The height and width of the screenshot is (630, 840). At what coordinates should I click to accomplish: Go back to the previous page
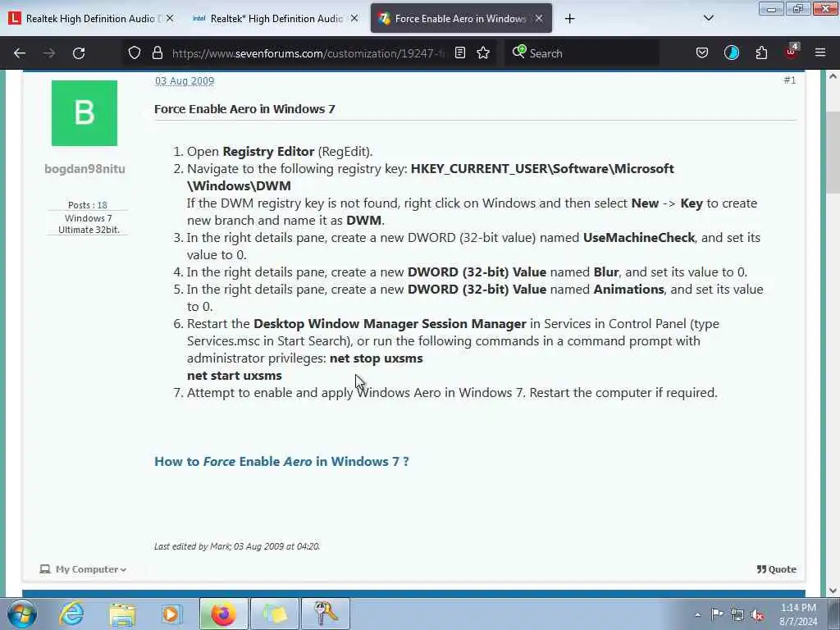point(20,53)
